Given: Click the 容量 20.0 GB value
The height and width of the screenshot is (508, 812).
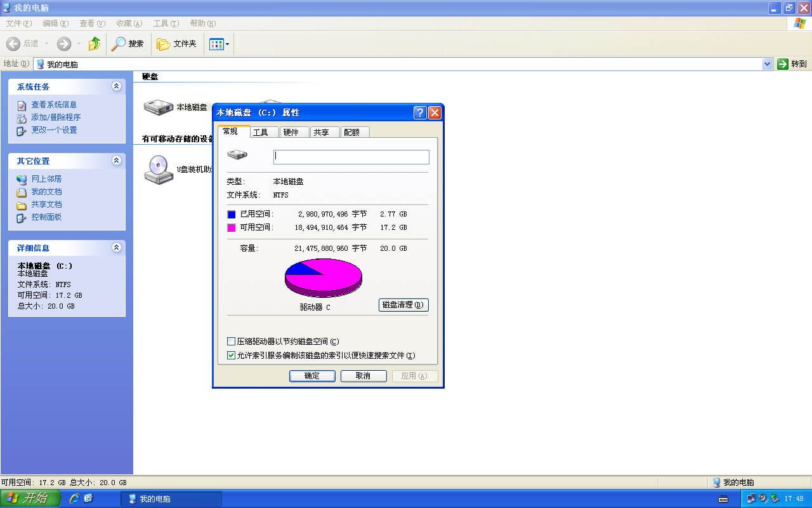Looking at the screenshot, I should click(x=393, y=248).
